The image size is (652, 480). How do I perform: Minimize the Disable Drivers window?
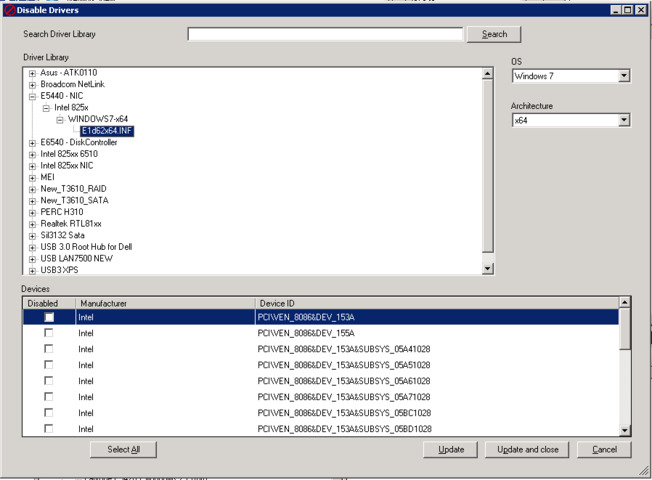point(617,10)
